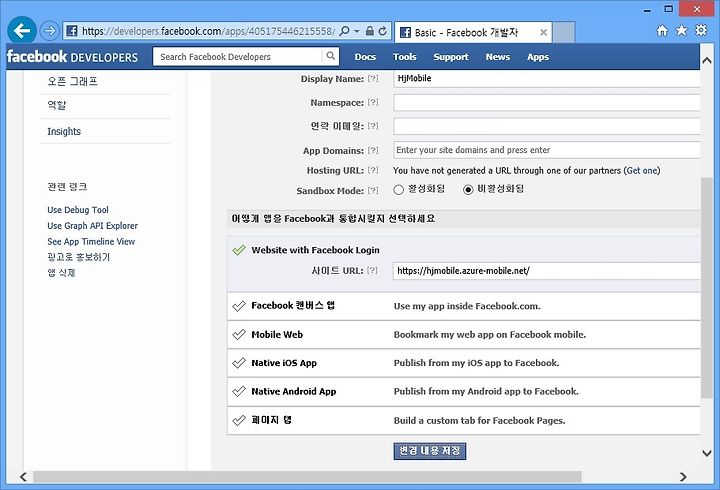The height and width of the screenshot is (490, 720).
Task: Open the Docs menu
Action: [x=365, y=57]
